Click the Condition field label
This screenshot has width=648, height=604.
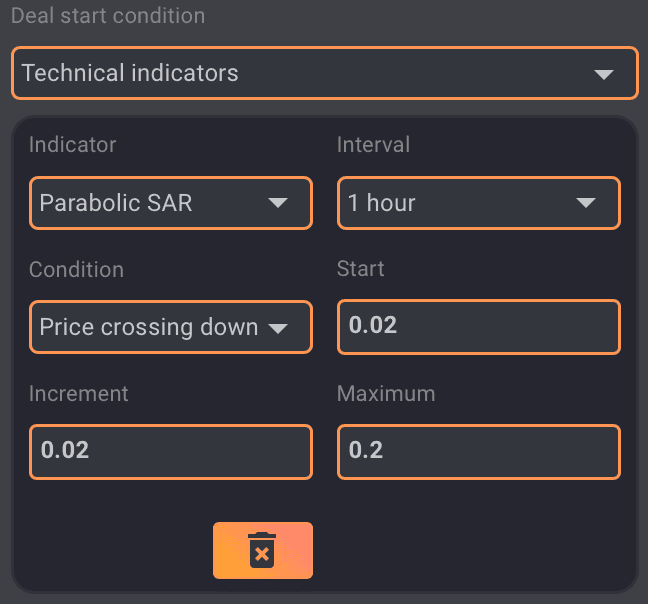coord(76,270)
